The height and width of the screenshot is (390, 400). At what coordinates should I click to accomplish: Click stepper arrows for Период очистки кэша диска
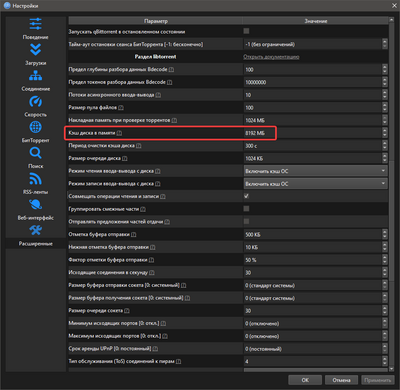click(385, 146)
